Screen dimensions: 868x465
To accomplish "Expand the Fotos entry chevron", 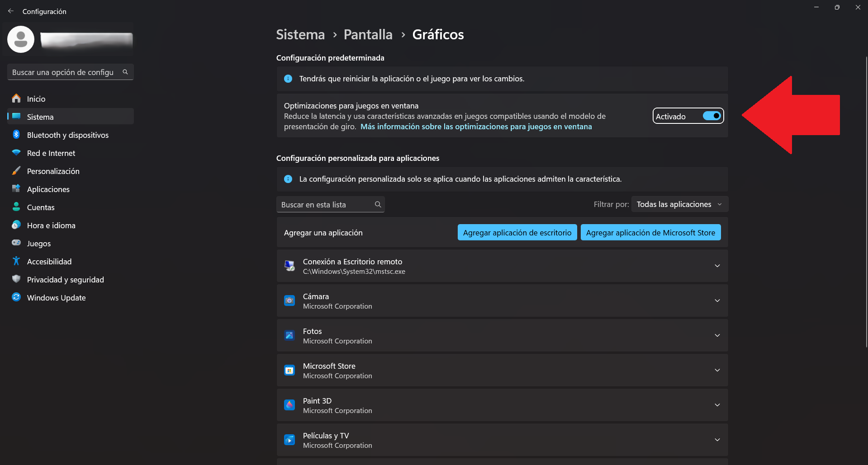I will click(717, 335).
